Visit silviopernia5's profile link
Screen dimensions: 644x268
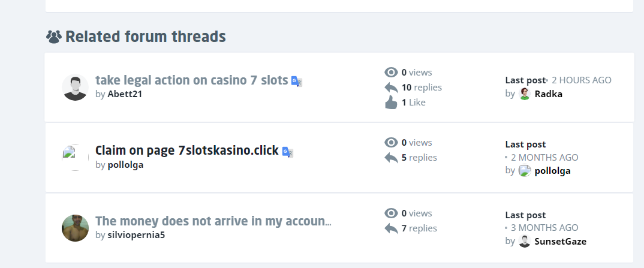coord(136,235)
